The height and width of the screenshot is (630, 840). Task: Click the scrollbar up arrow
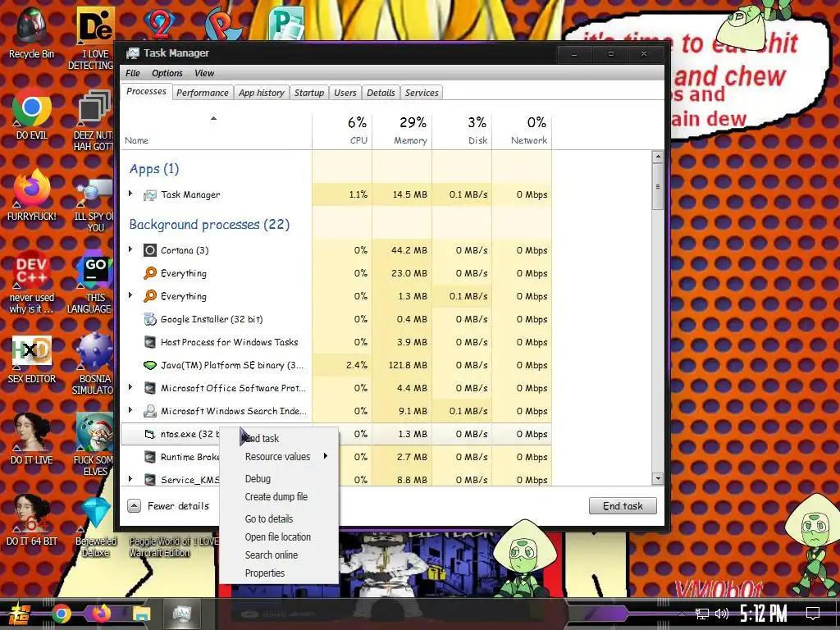tap(658, 157)
